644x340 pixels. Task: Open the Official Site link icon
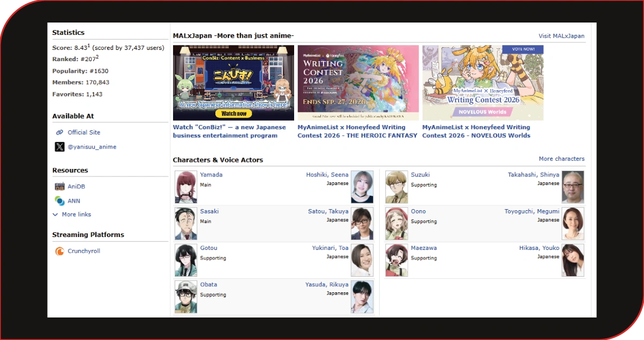pyautogui.click(x=59, y=132)
